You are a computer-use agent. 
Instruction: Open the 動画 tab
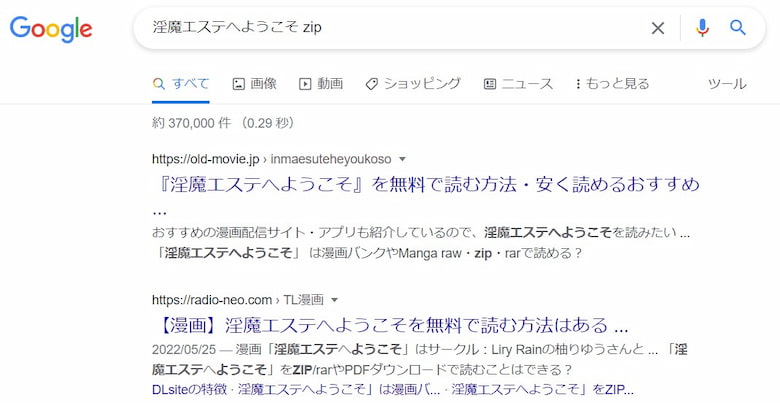(321, 84)
